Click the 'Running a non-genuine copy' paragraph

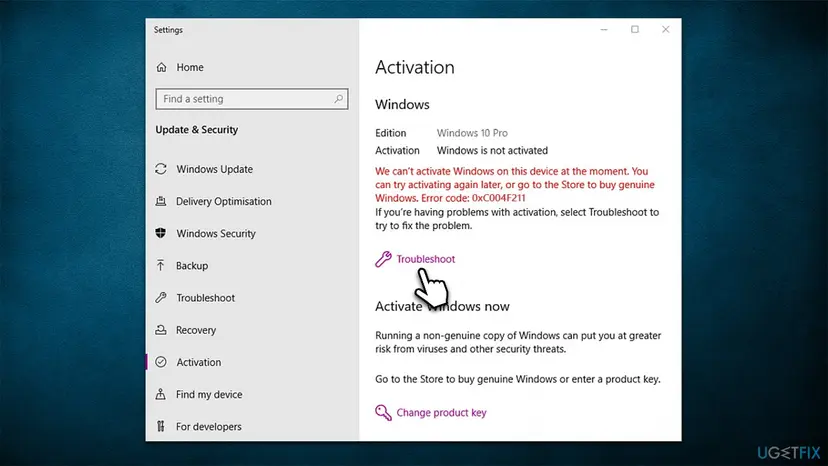click(x=518, y=342)
